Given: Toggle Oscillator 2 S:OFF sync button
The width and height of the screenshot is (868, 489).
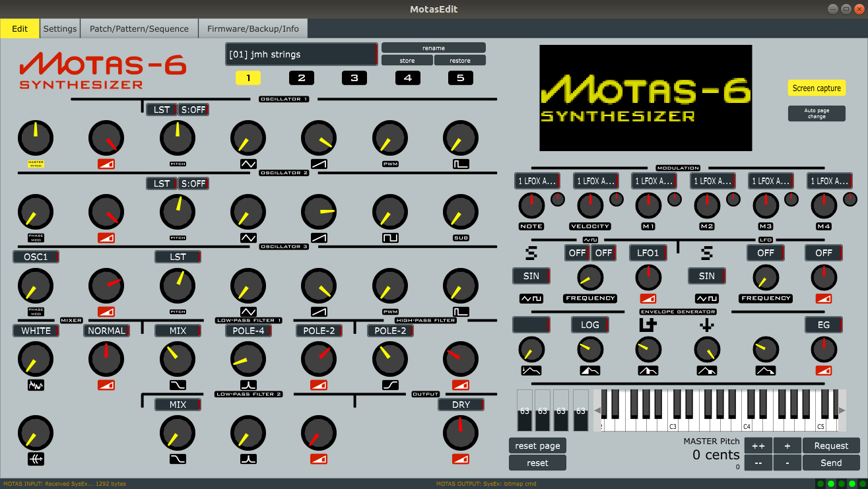Looking at the screenshot, I should coord(193,183).
